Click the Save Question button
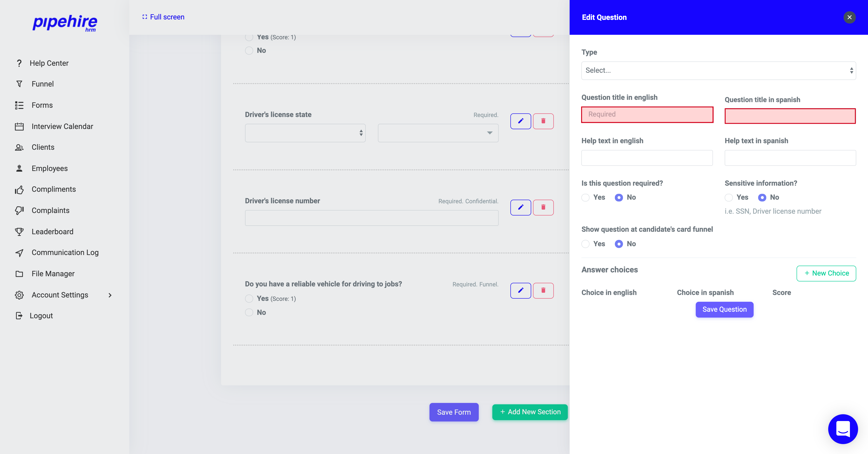 point(724,309)
